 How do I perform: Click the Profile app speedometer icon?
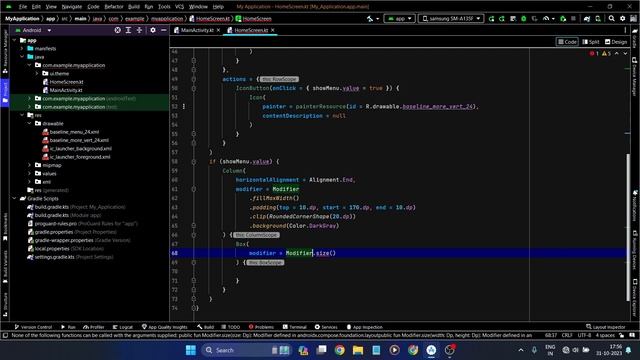click(x=546, y=19)
